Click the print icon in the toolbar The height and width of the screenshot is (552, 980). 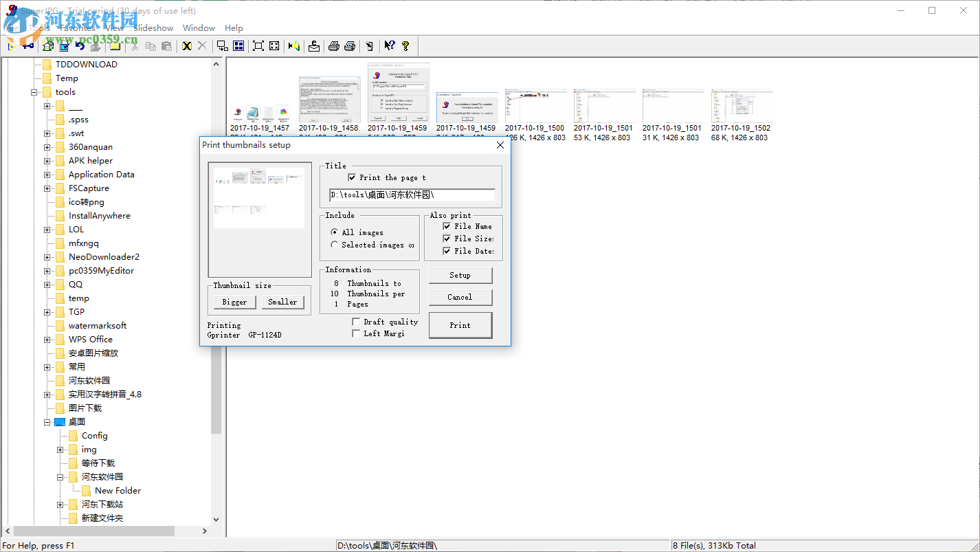333,46
